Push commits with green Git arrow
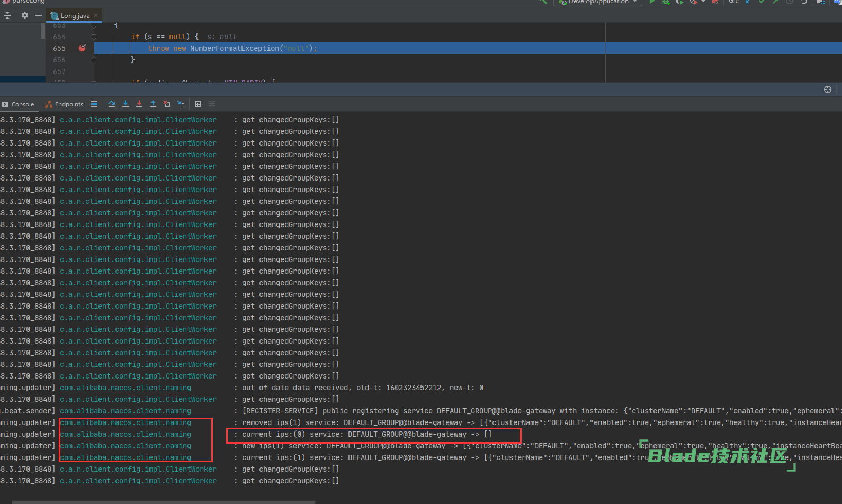 click(x=775, y=2)
